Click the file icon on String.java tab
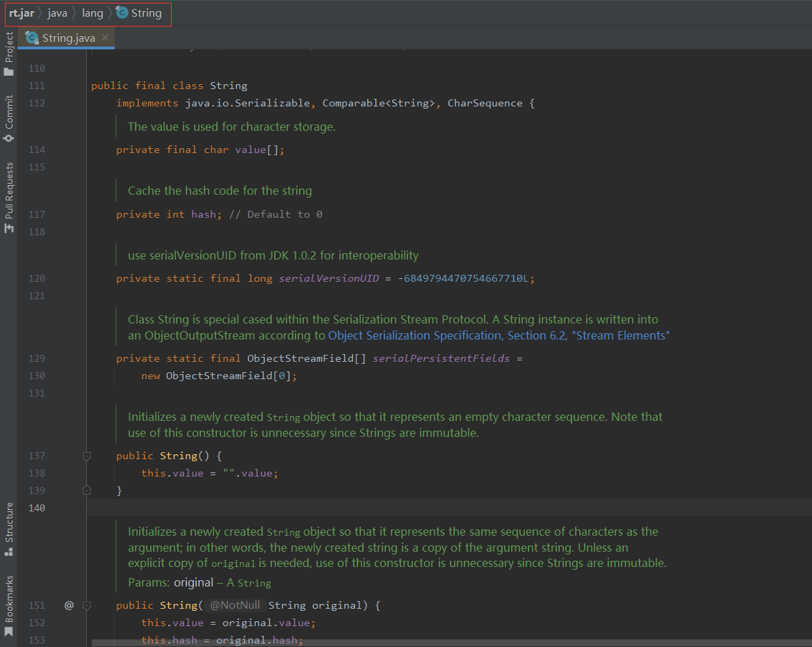812x647 pixels. 32,38
